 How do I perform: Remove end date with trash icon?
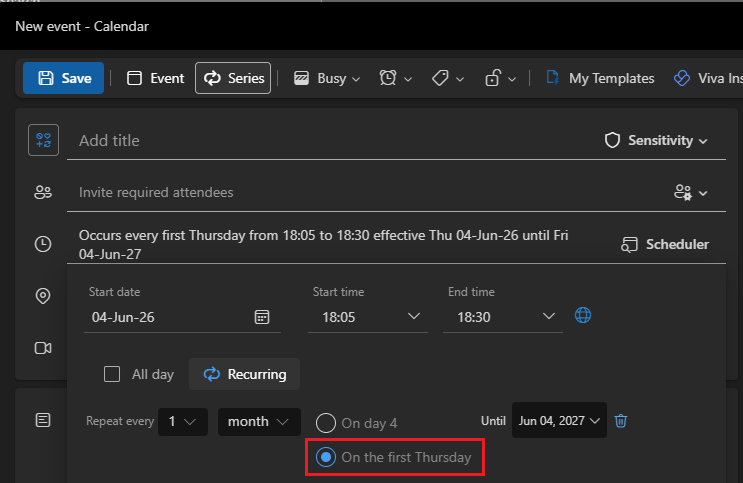621,420
